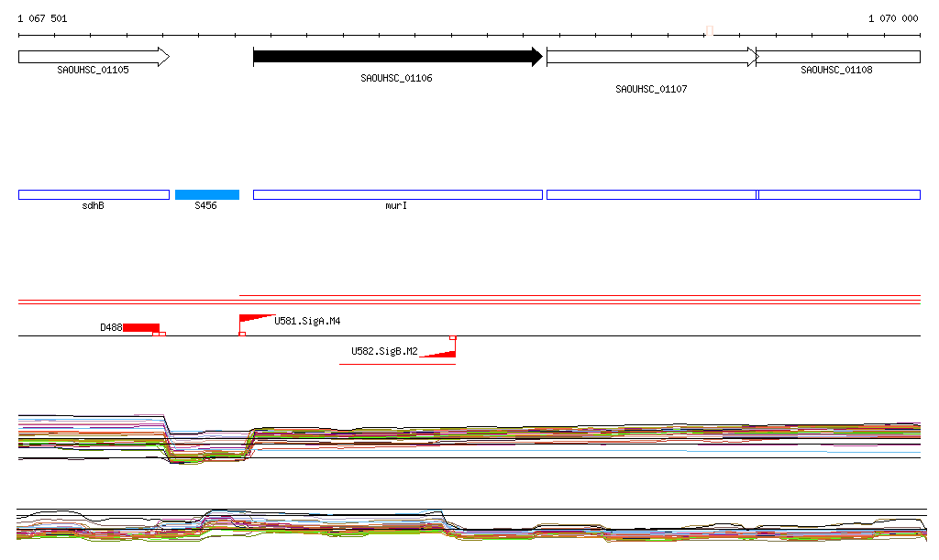
Task: Click the unlabeled rectangle below SAOUHSC_01107
Action: pyautogui.click(x=651, y=194)
